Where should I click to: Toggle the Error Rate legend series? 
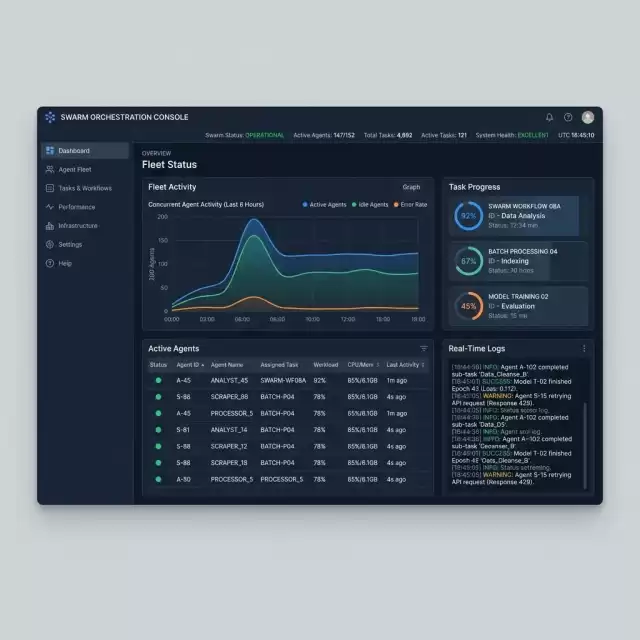(x=410, y=205)
